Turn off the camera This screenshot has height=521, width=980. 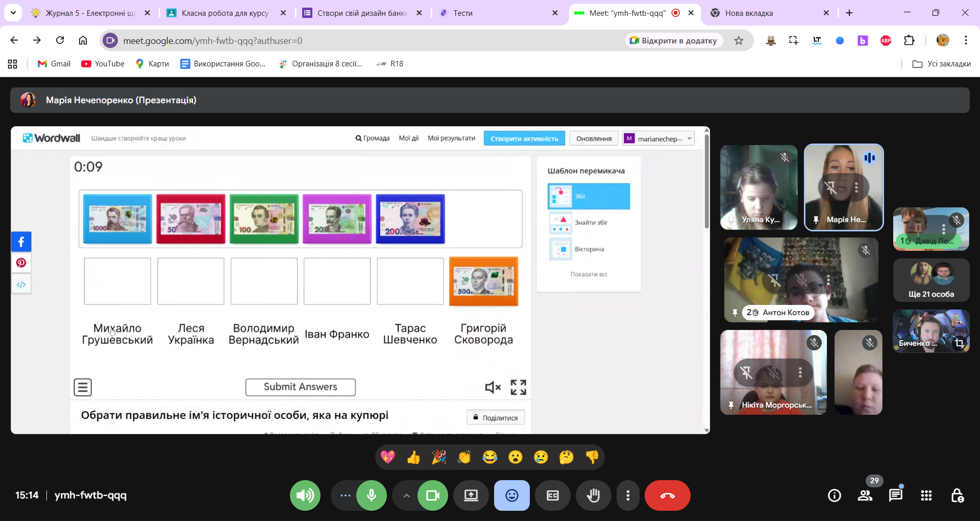click(433, 495)
